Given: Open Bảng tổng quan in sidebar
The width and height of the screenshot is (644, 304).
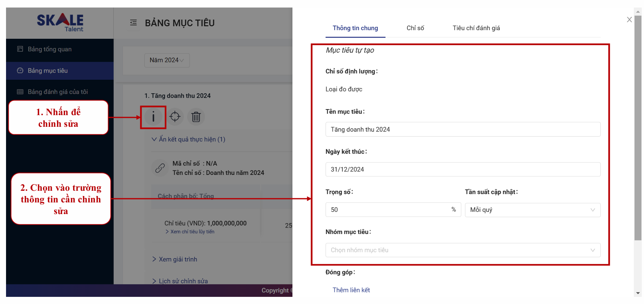Looking at the screenshot, I should point(49,49).
